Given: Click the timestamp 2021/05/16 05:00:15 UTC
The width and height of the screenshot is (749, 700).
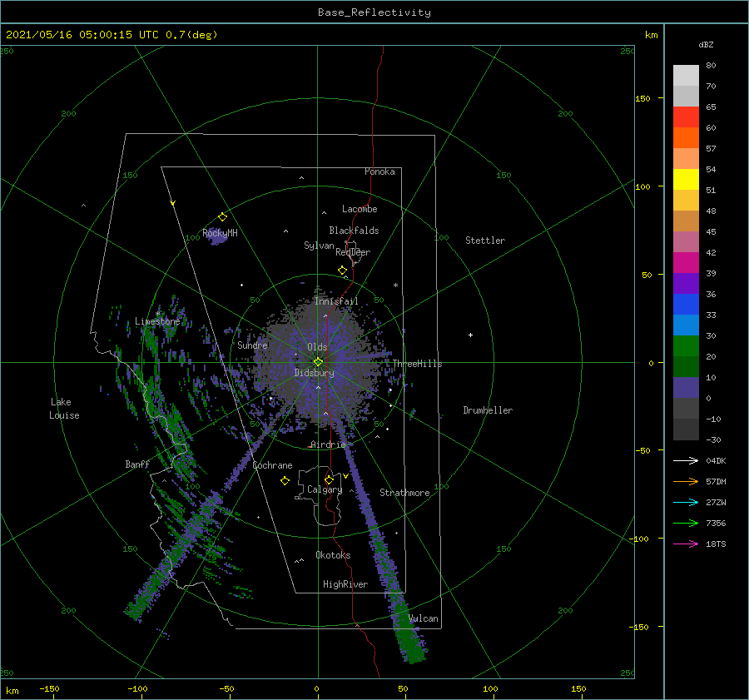Looking at the screenshot, I should point(84,35).
